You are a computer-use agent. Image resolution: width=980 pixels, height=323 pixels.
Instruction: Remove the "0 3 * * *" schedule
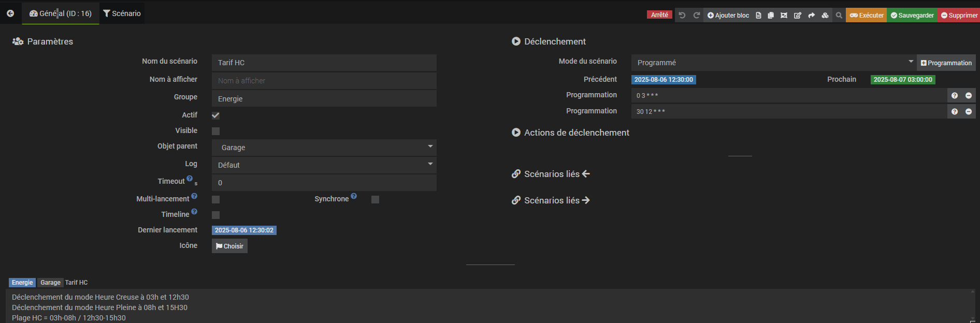[969, 96]
